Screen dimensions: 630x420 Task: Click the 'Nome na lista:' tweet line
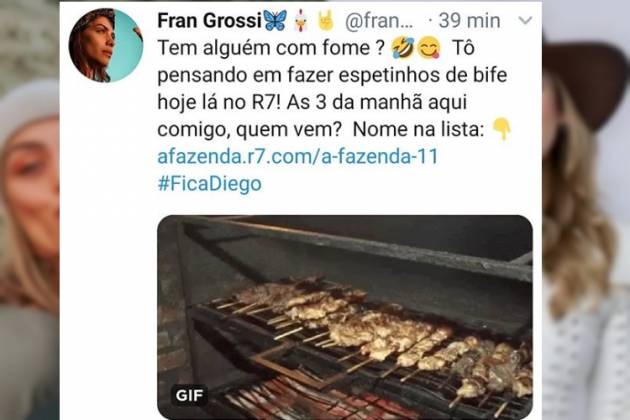click(x=418, y=129)
